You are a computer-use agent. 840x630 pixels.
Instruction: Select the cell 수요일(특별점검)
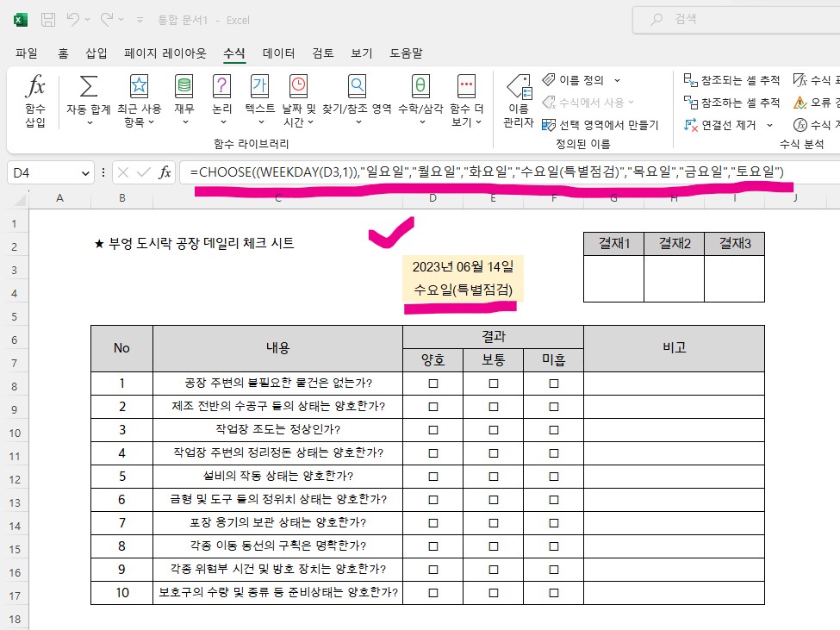point(463,290)
